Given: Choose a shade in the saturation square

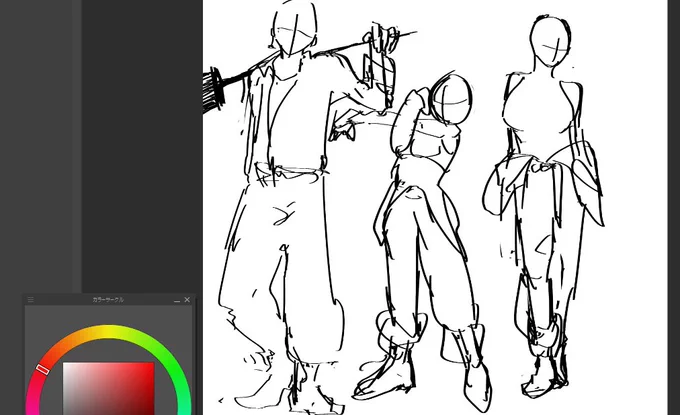Looking at the screenshot, I should (108, 389).
